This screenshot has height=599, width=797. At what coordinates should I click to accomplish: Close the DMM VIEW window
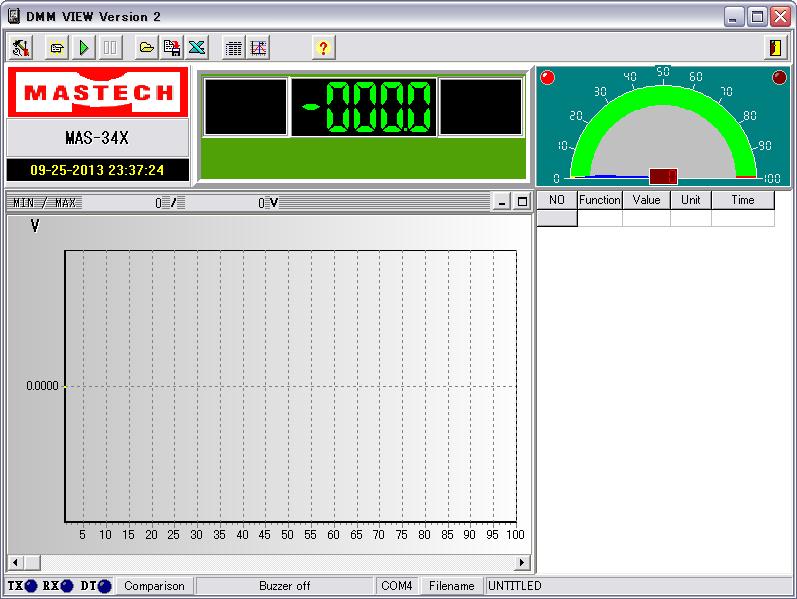point(780,17)
